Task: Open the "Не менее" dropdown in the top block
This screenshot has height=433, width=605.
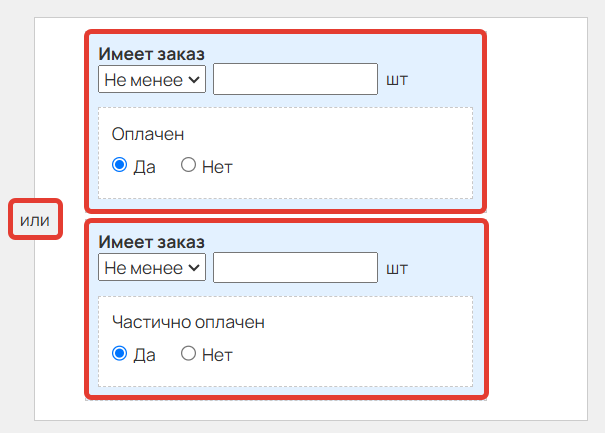Action: point(152,79)
